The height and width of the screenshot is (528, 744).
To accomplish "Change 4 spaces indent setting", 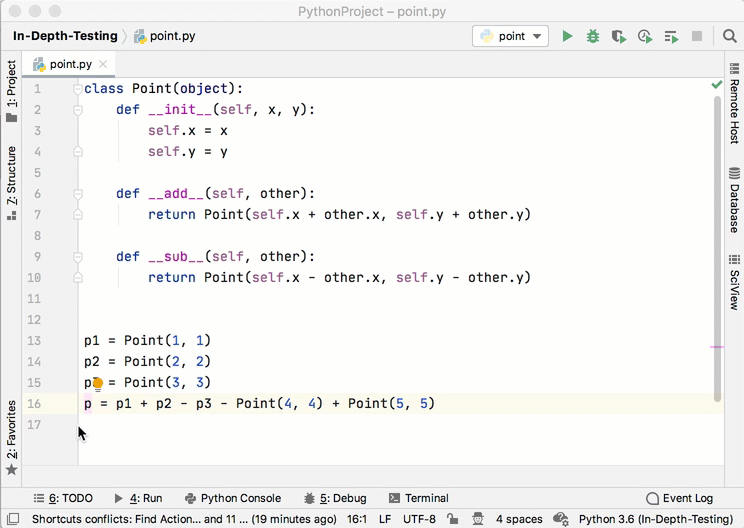I will point(519,519).
